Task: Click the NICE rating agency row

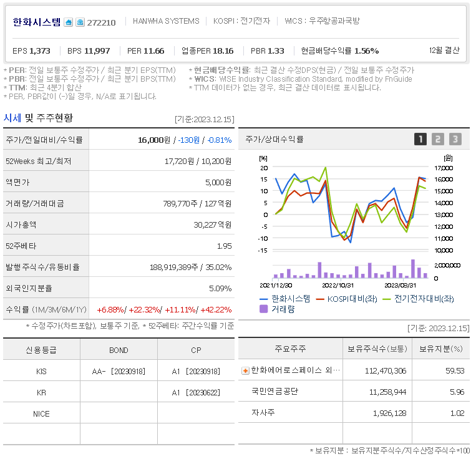Action: coord(119,414)
